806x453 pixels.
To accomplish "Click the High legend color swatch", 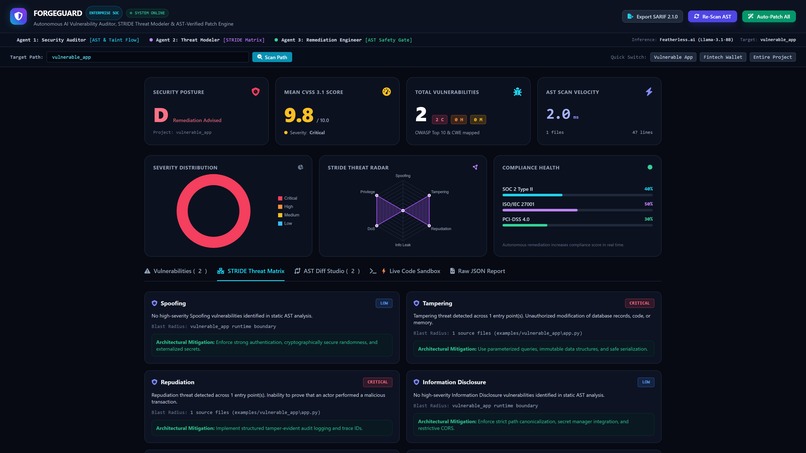I will (280, 206).
